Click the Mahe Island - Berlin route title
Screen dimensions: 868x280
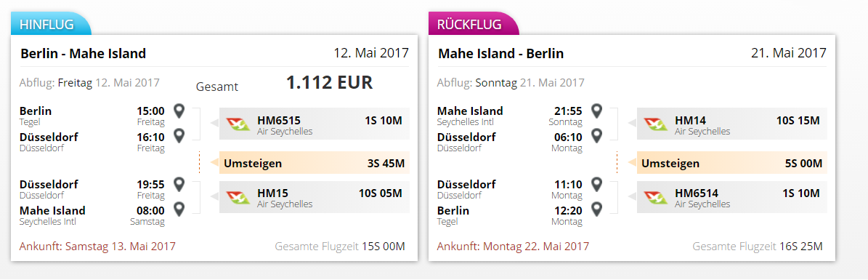[x=501, y=54]
